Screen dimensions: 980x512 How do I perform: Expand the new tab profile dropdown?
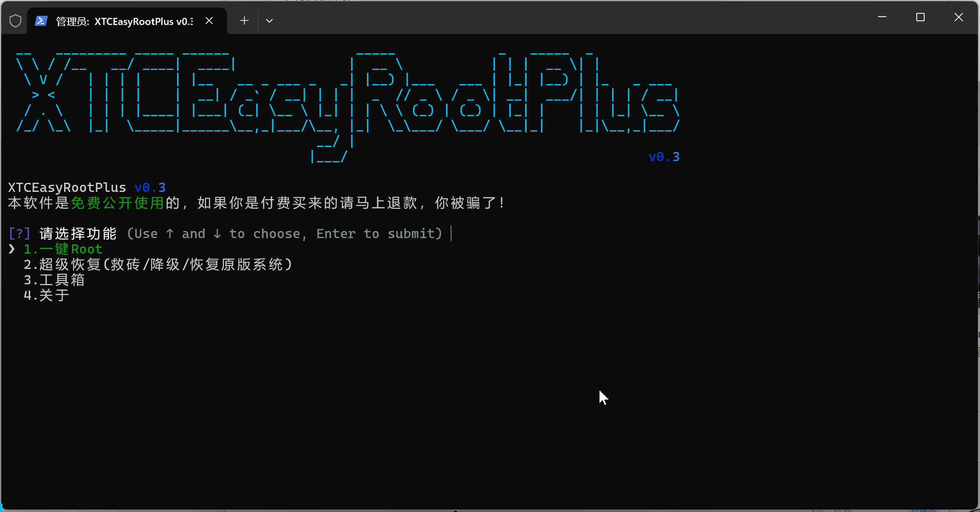point(269,20)
